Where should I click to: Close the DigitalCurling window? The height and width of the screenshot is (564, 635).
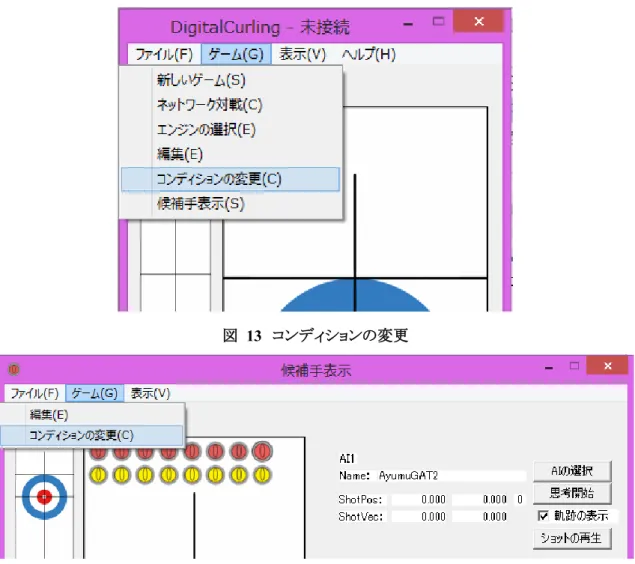coord(479,21)
